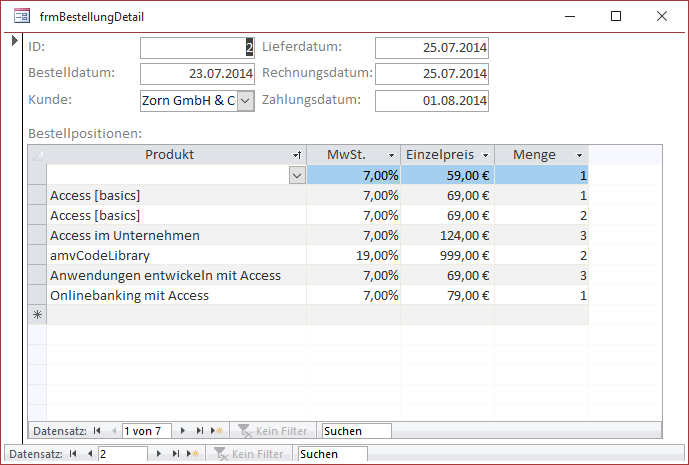Click the 59,00 € price cell
The image size is (689, 465).
point(448,176)
